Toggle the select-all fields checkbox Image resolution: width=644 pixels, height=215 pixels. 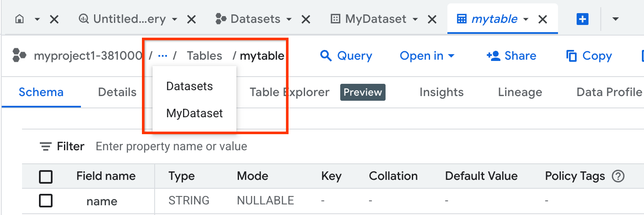click(x=46, y=176)
